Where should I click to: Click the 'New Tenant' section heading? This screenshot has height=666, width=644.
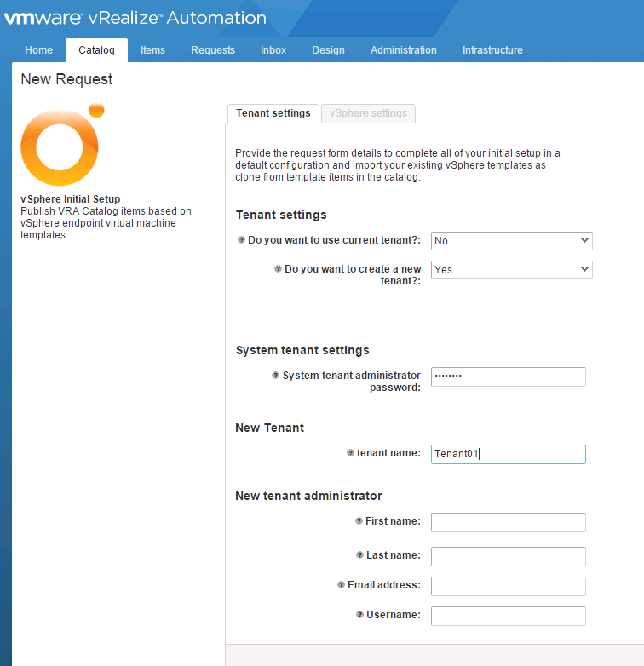tap(270, 428)
